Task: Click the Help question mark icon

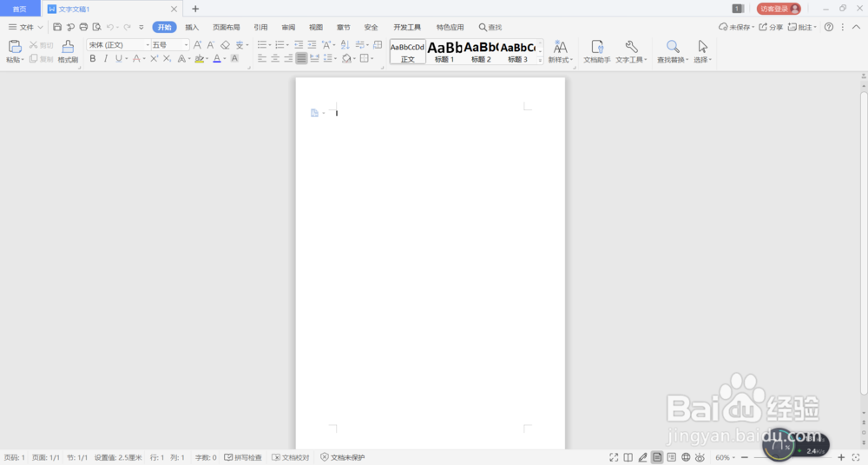Action: 829,27
